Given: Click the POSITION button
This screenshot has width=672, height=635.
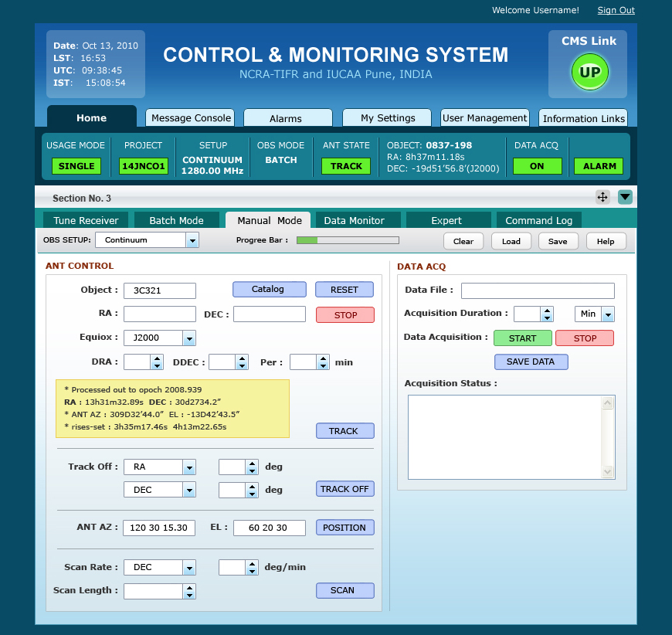Looking at the screenshot, I should 344,528.
